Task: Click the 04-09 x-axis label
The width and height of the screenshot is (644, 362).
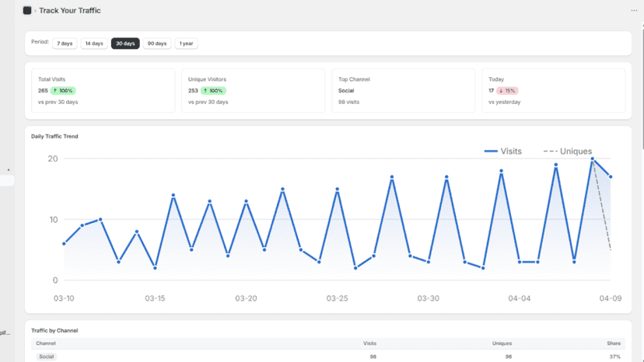Action: pos(611,298)
